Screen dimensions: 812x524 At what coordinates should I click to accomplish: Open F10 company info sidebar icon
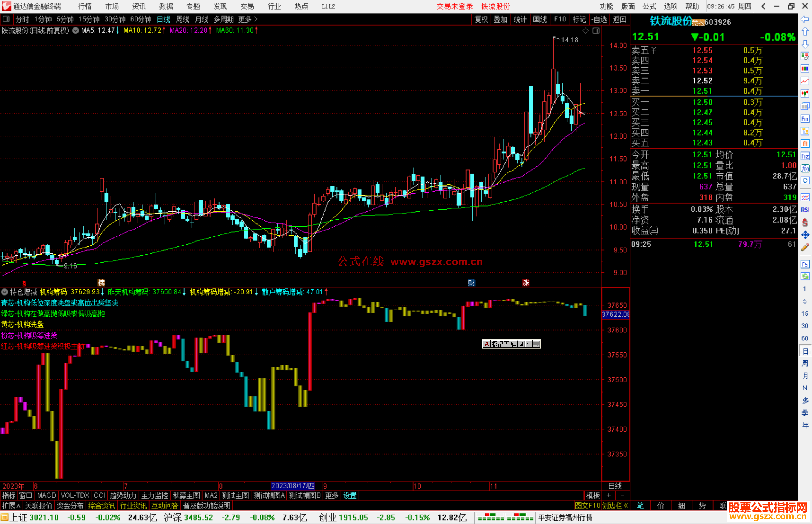click(x=805, y=119)
